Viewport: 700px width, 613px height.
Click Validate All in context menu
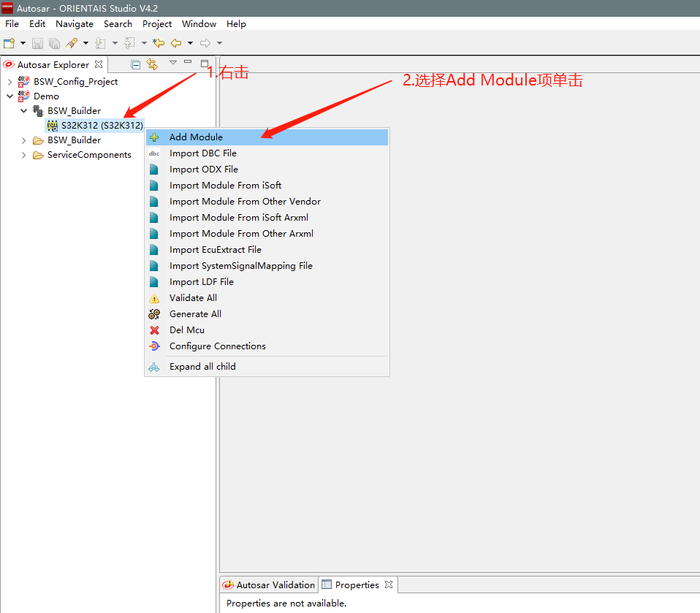[x=193, y=298]
